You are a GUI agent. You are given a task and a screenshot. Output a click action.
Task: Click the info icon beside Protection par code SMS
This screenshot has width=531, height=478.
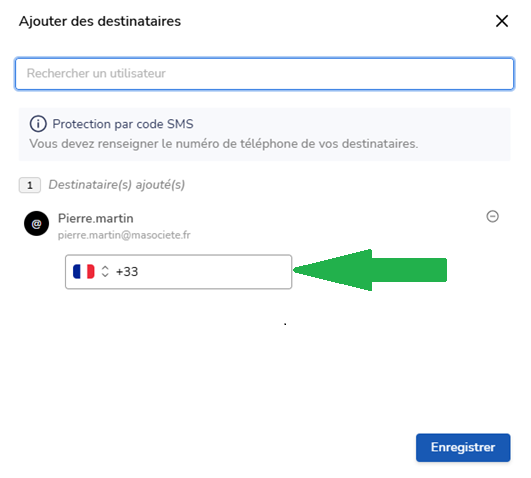point(38,124)
